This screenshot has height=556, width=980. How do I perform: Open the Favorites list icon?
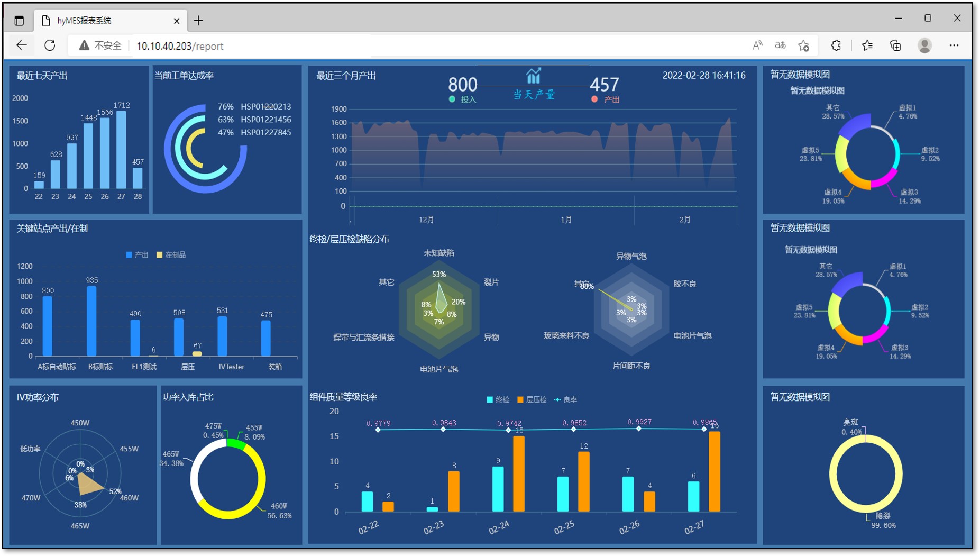(x=867, y=45)
